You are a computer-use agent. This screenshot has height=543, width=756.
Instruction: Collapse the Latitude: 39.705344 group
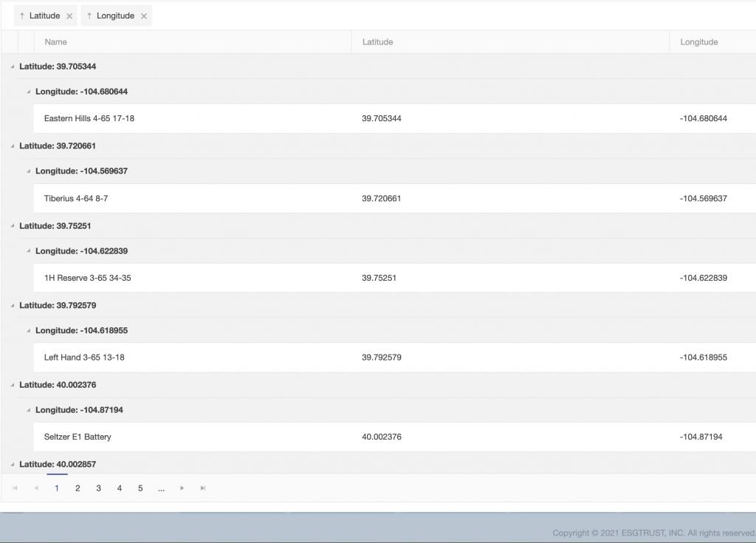click(x=13, y=66)
